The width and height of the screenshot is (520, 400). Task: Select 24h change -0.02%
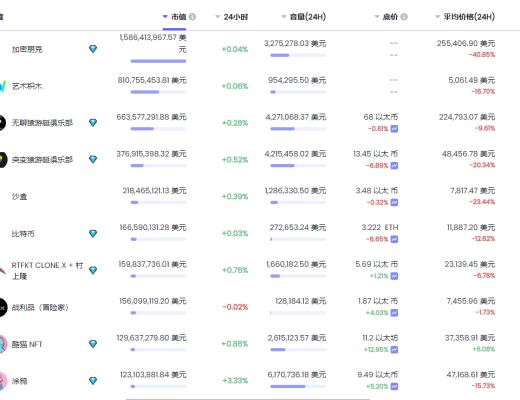(x=235, y=307)
